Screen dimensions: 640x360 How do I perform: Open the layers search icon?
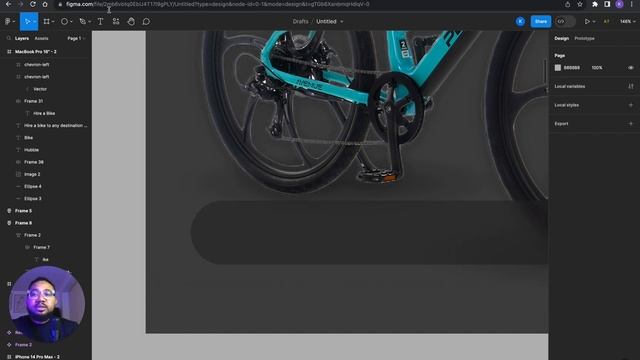click(9, 38)
